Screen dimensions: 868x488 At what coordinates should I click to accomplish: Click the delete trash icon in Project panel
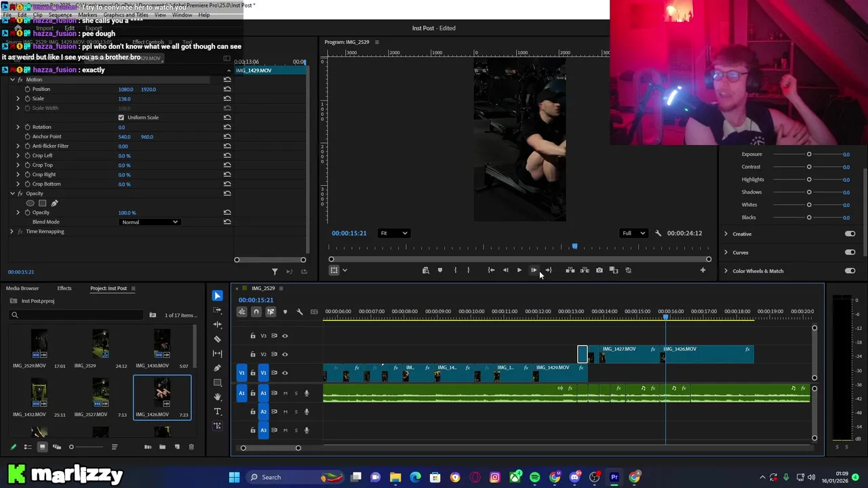tap(191, 447)
